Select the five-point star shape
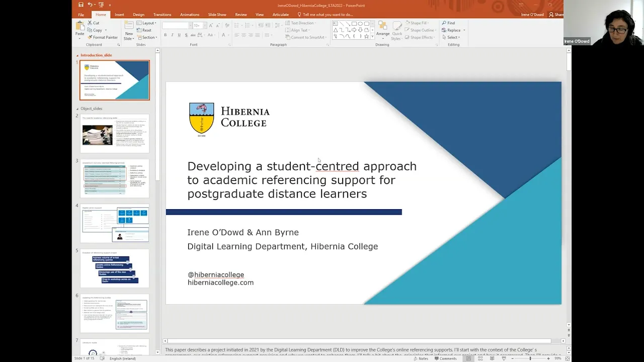This screenshot has width=644, height=362. point(366,36)
